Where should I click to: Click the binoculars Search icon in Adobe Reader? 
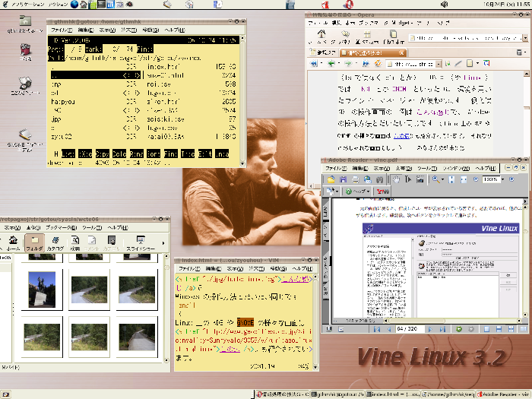[x=379, y=179]
